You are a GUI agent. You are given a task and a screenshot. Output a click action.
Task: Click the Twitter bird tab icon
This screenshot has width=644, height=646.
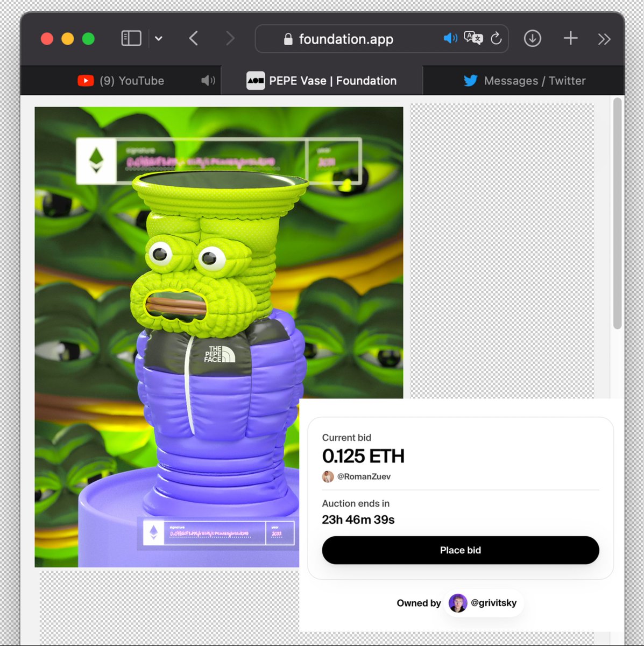click(471, 81)
